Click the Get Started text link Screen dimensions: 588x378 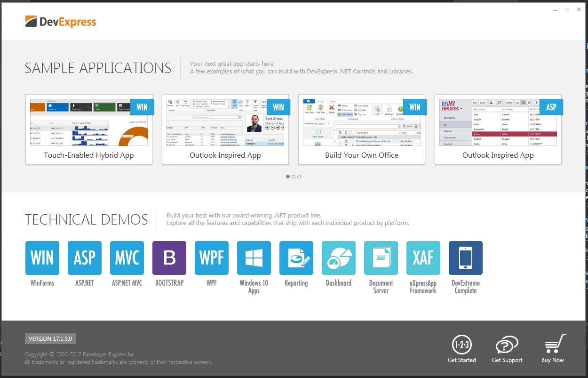462,360
